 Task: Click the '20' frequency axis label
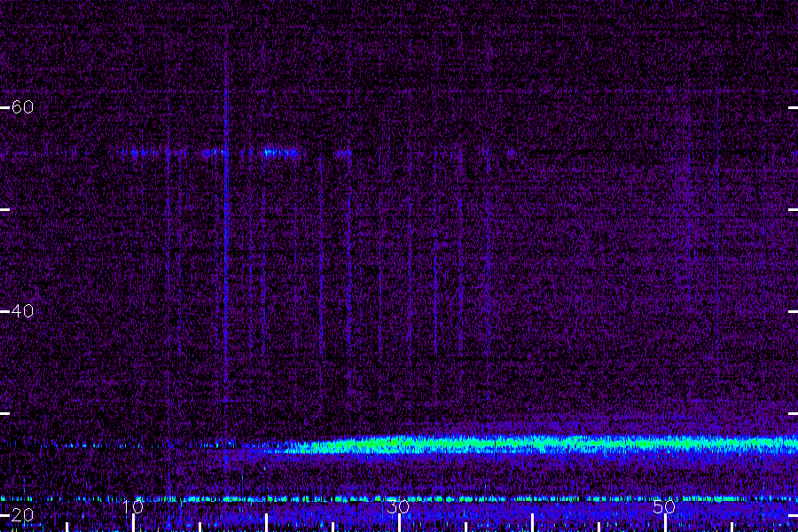(22, 514)
